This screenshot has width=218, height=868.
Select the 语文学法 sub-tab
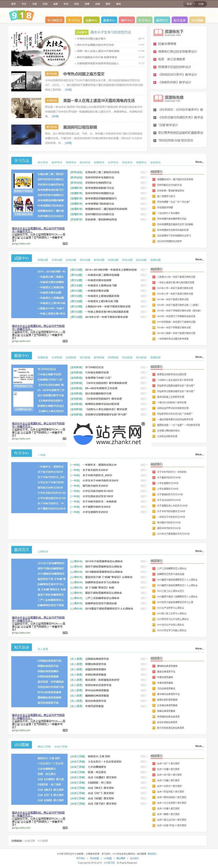[x=43, y=162]
